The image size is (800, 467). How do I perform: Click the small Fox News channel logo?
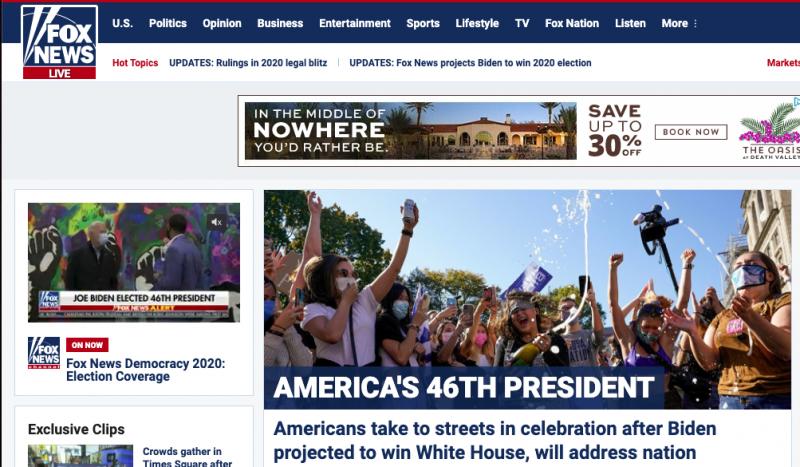(44, 353)
